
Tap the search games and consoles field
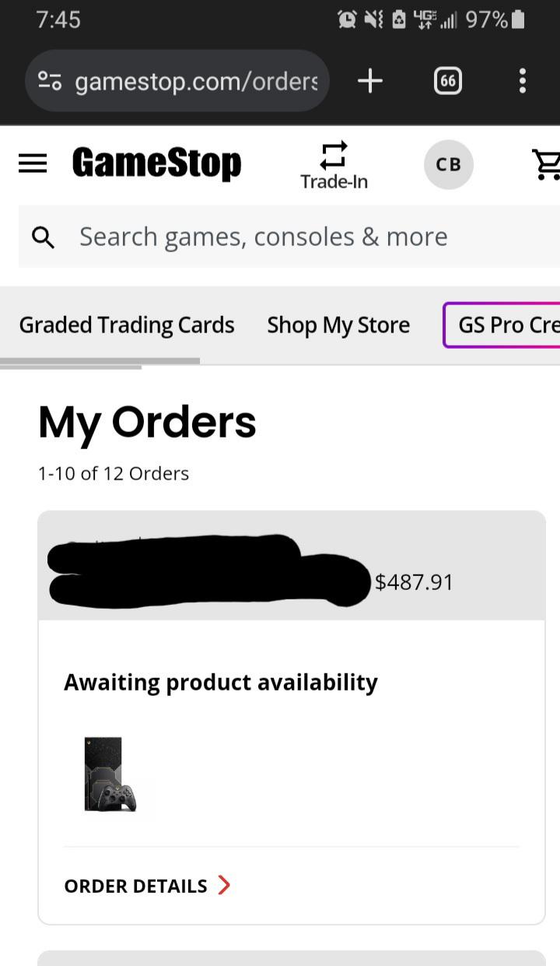point(263,237)
